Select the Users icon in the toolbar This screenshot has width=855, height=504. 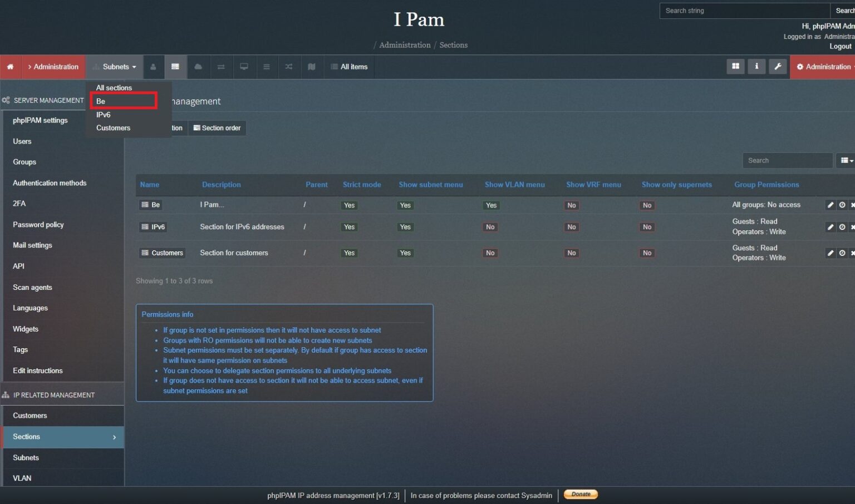click(x=153, y=67)
